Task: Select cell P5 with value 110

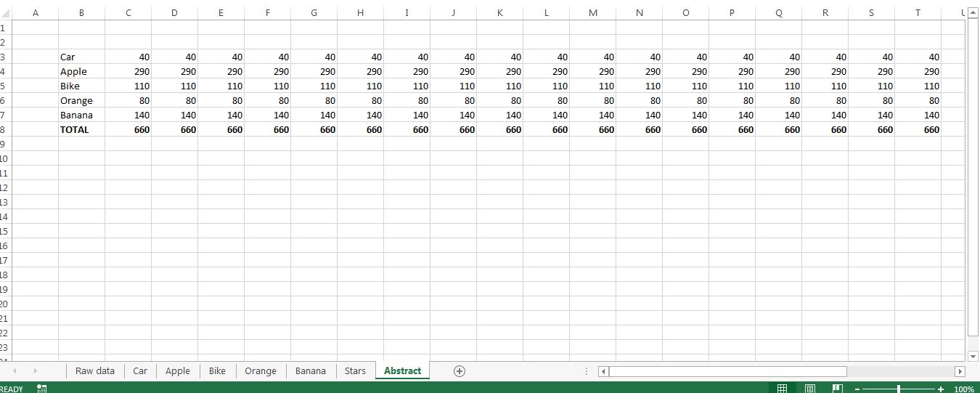Action: (x=732, y=86)
